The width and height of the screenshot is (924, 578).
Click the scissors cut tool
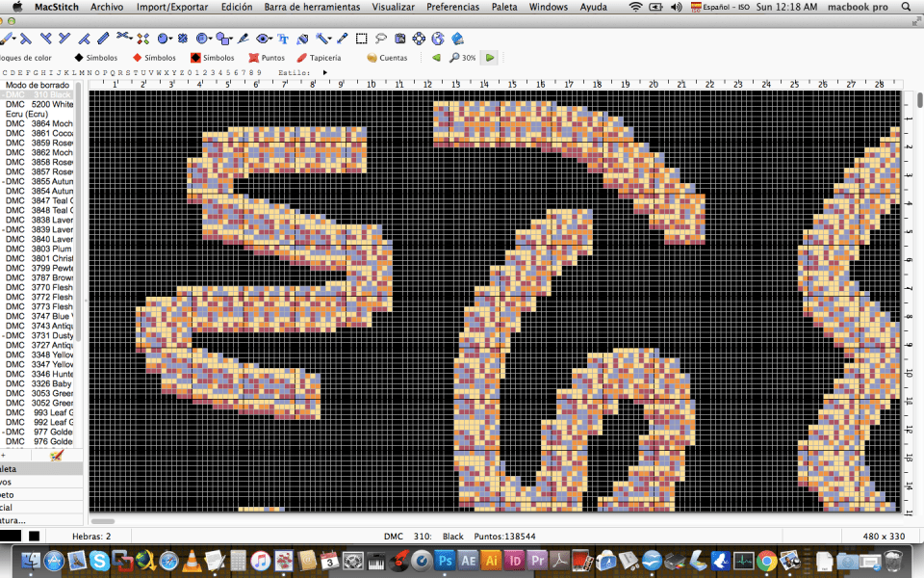[x=123, y=39]
